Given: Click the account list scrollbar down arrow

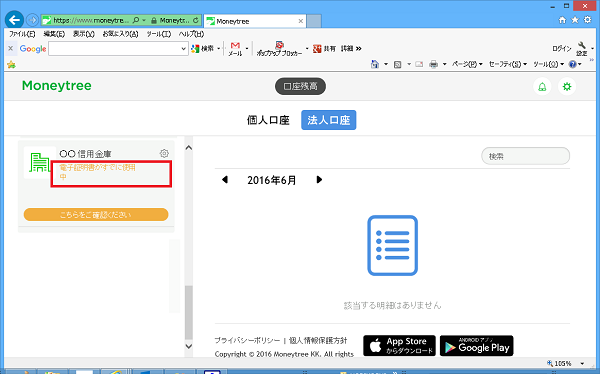Looking at the screenshot, I should click(189, 346).
